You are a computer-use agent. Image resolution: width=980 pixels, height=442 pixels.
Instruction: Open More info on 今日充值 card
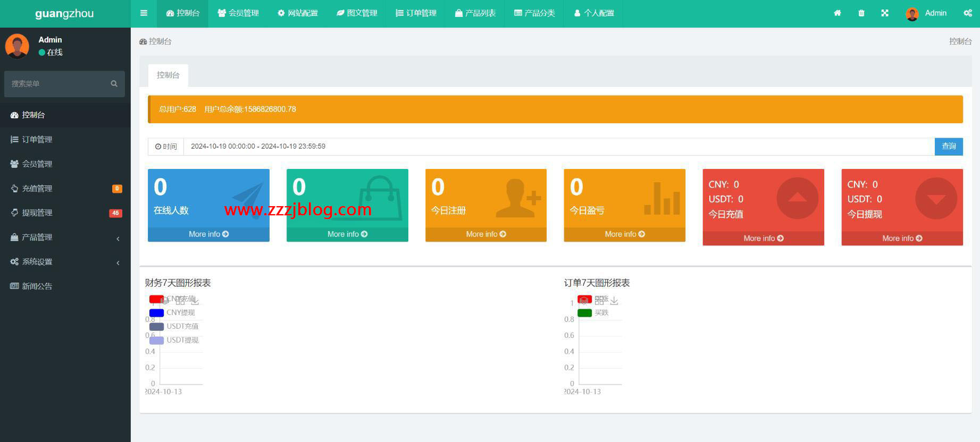point(764,239)
